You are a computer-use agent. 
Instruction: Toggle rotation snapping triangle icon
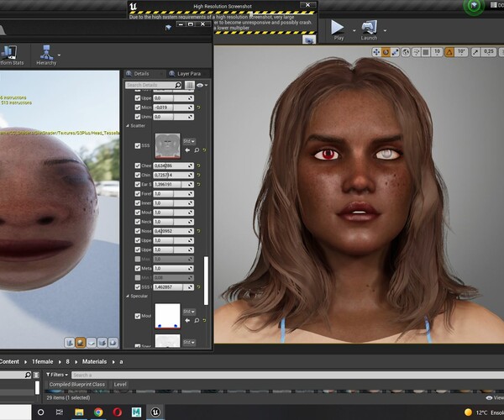point(449,52)
